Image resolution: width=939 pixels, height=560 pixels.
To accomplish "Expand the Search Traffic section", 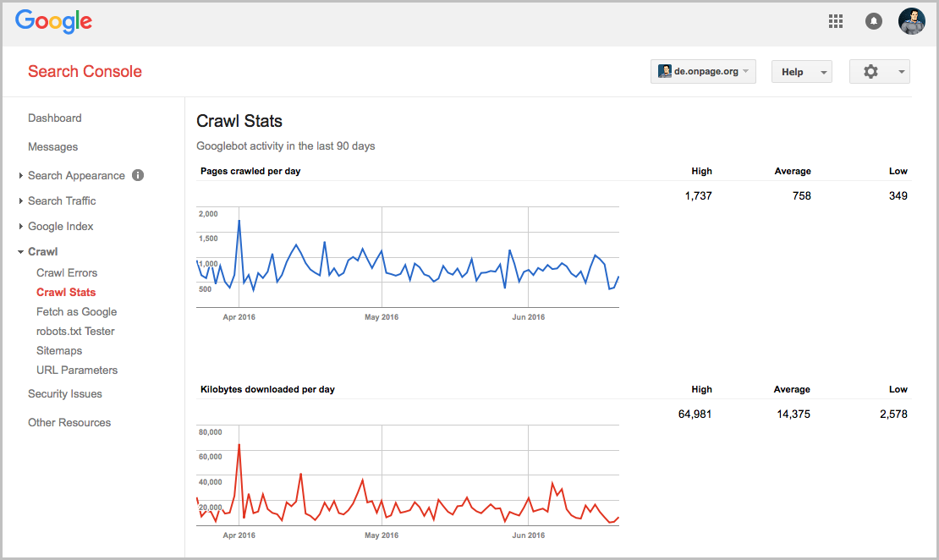I will point(61,200).
